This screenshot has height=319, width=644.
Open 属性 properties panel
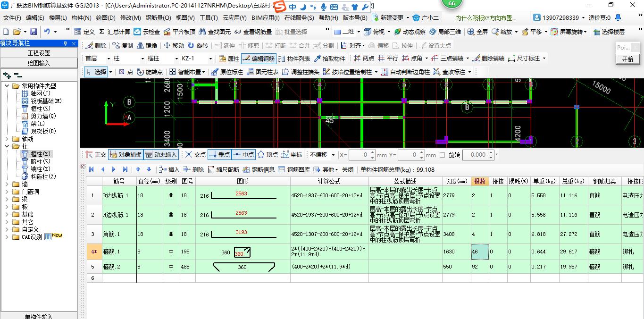tap(229, 59)
